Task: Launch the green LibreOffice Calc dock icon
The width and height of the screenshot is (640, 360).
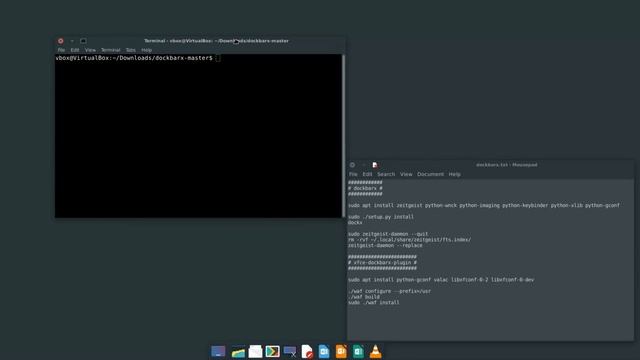Action: click(358, 351)
